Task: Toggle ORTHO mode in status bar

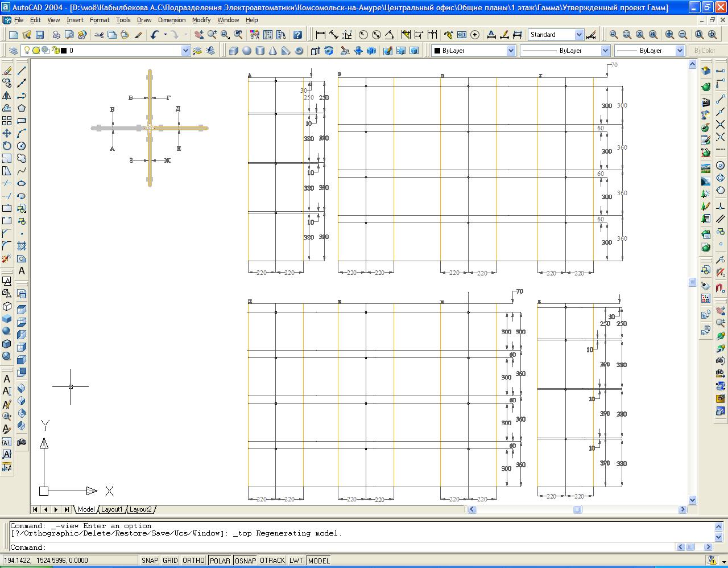Action: [193, 561]
